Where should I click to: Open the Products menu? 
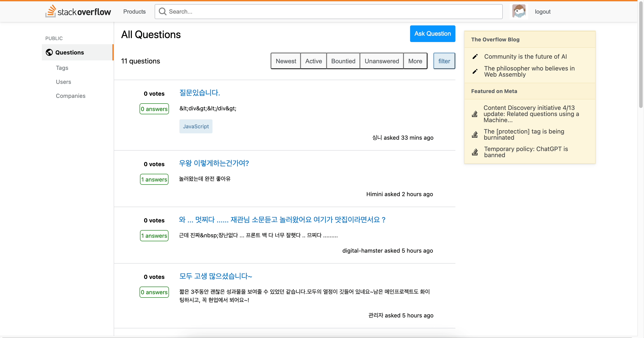[x=134, y=11]
